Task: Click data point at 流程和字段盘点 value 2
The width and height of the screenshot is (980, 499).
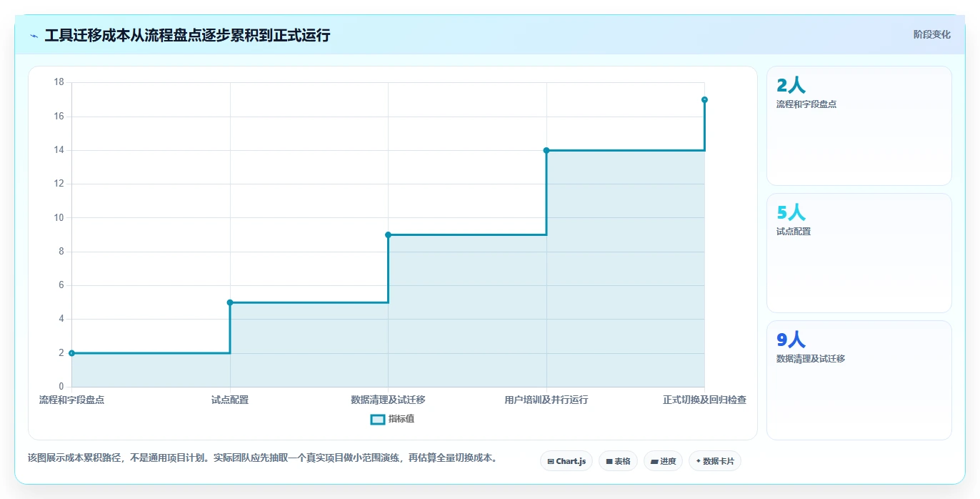Action: 71,353
